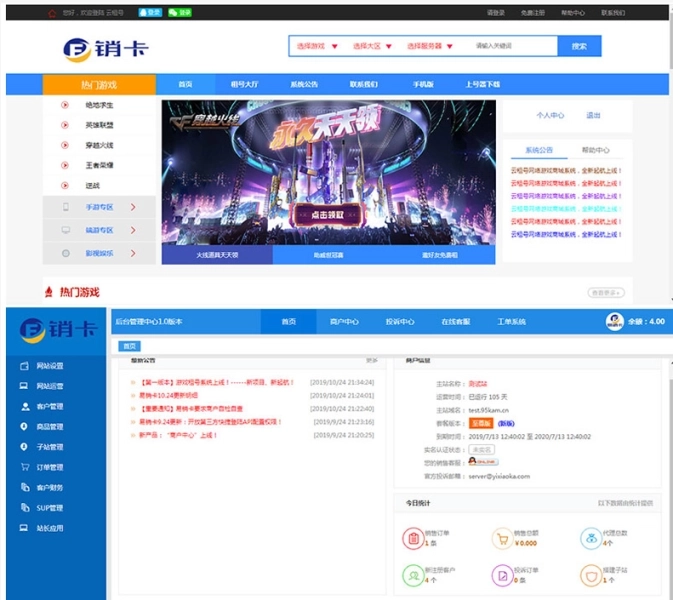This screenshot has width=673, height=600.
Task: Click the red 销售订单 clipboard icon
Action: pyautogui.click(x=413, y=538)
